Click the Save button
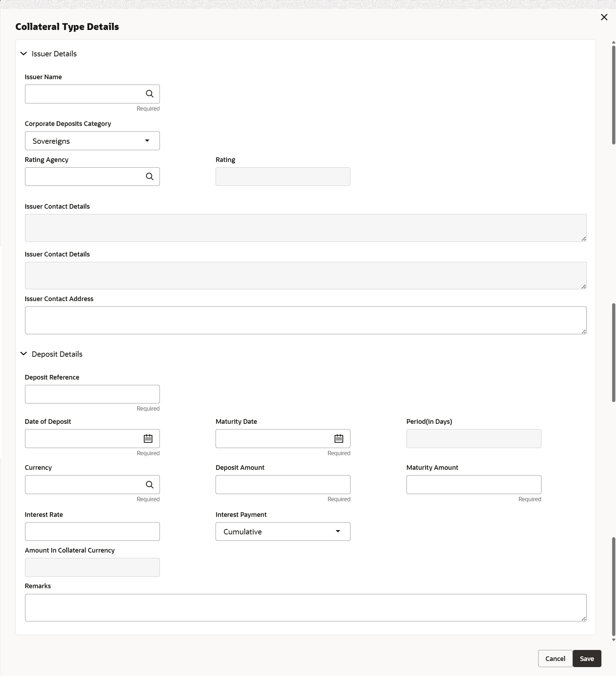 coord(587,659)
